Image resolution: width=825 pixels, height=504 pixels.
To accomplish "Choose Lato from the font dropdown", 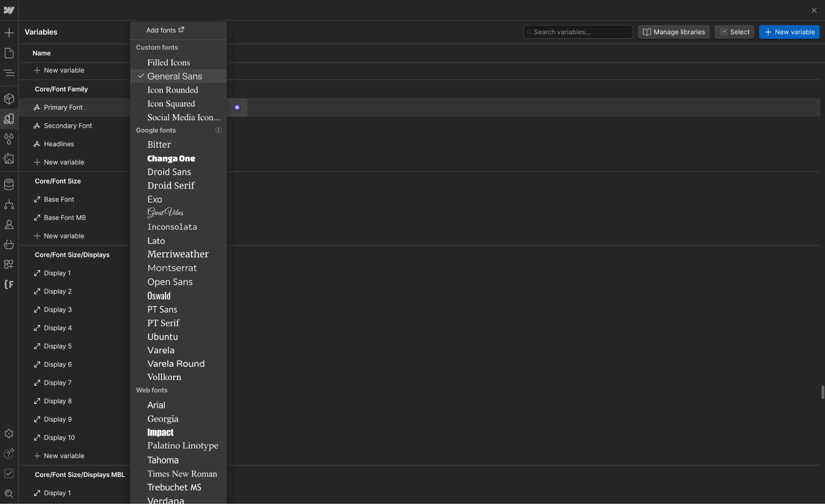I will pyautogui.click(x=156, y=241).
